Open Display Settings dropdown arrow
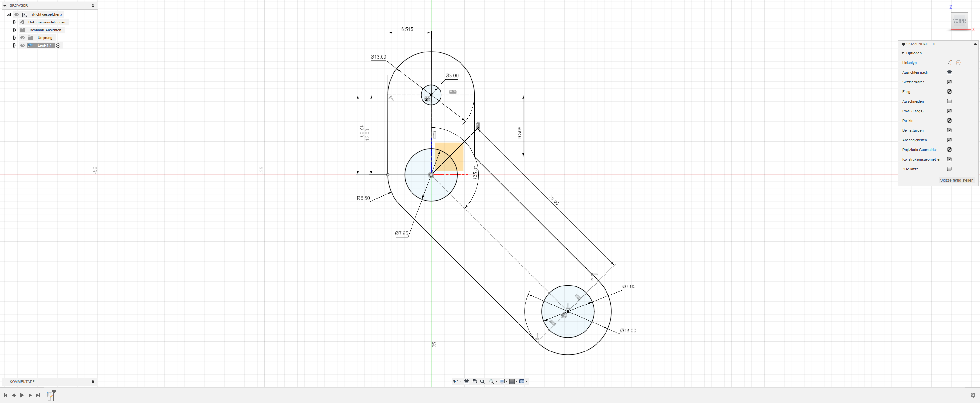Image resolution: width=980 pixels, height=403 pixels. (x=506, y=382)
